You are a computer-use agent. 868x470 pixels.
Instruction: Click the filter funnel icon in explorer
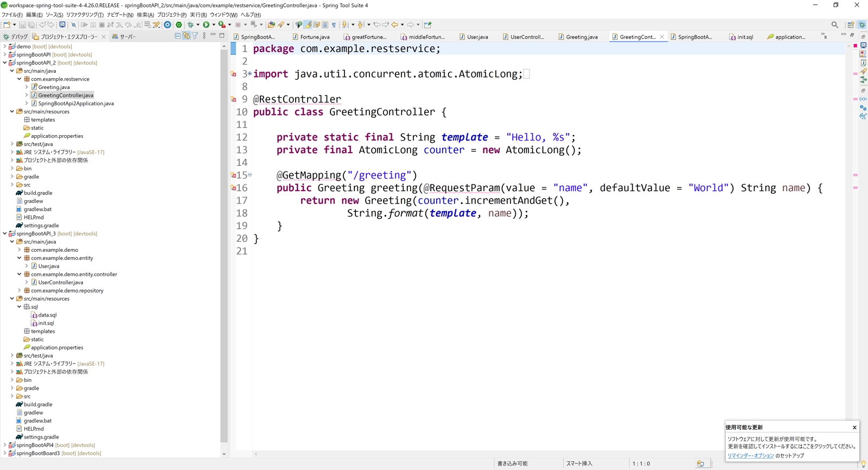[x=195, y=36]
